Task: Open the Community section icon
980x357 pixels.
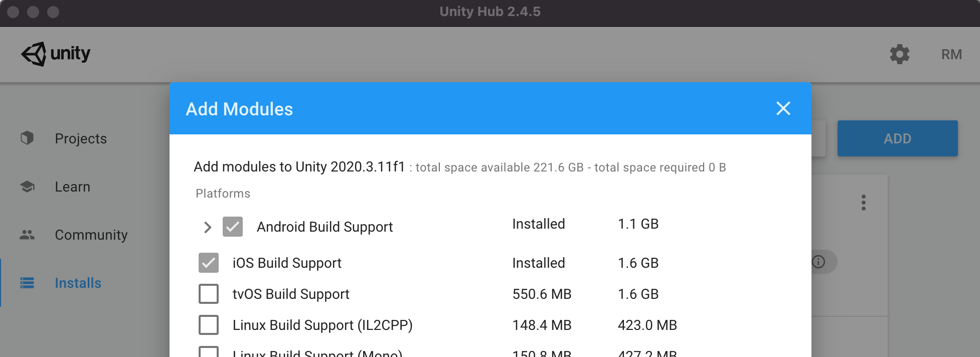Action: point(28,234)
